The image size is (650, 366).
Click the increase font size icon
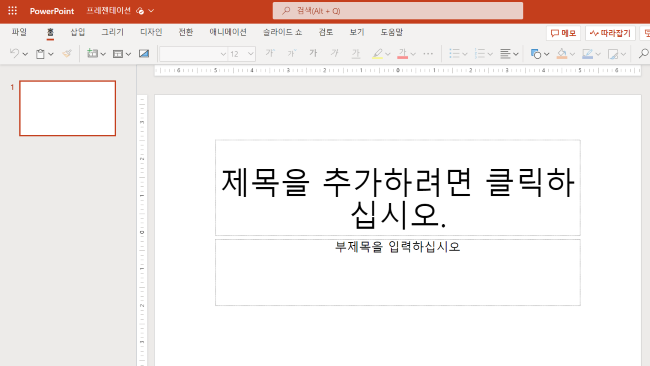pos(270,53)
